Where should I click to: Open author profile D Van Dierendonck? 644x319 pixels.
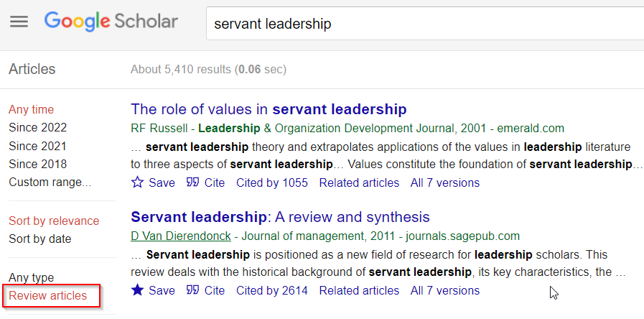(181, 236)
